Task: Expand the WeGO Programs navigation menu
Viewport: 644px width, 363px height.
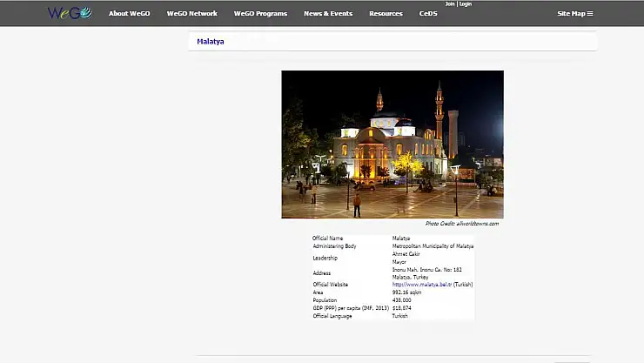Action: coord(260,14)
